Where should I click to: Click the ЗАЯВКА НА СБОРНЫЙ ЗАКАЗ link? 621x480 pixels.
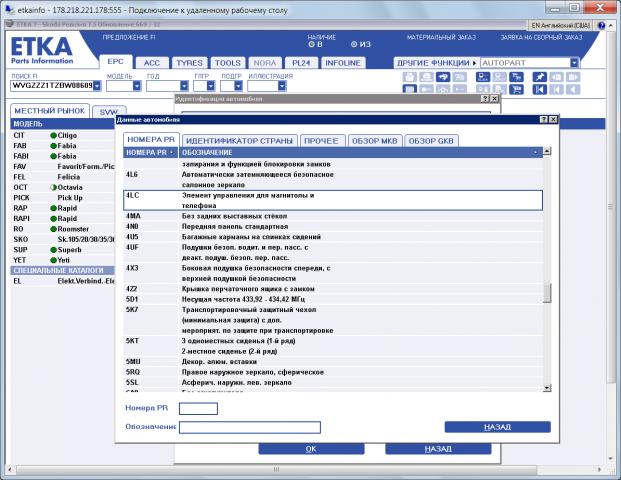tap(541, 37)
